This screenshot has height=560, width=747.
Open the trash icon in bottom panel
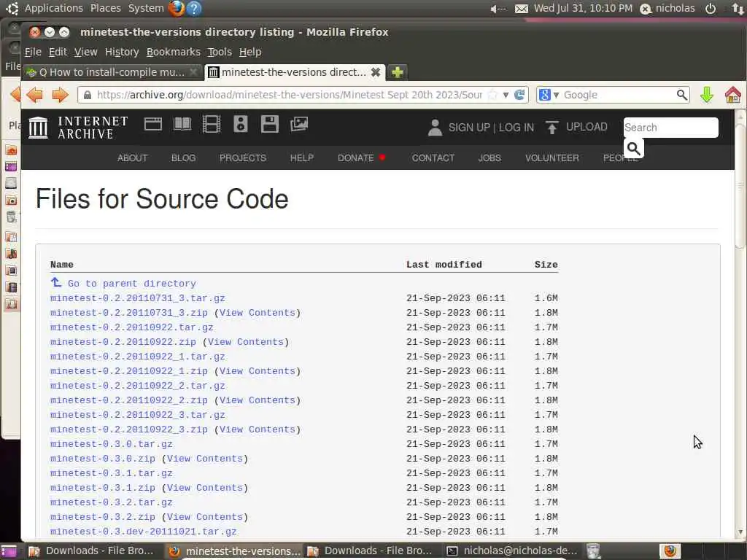point(593,551)
